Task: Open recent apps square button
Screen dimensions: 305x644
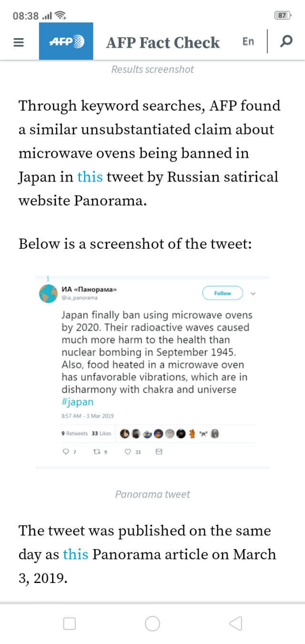Action: [x=70, y=624]
